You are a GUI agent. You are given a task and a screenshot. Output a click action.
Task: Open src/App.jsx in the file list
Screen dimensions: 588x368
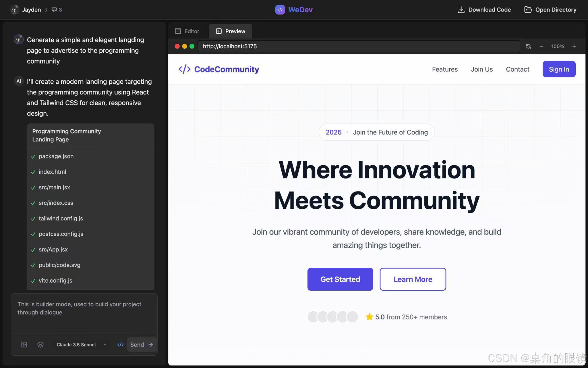53,249
